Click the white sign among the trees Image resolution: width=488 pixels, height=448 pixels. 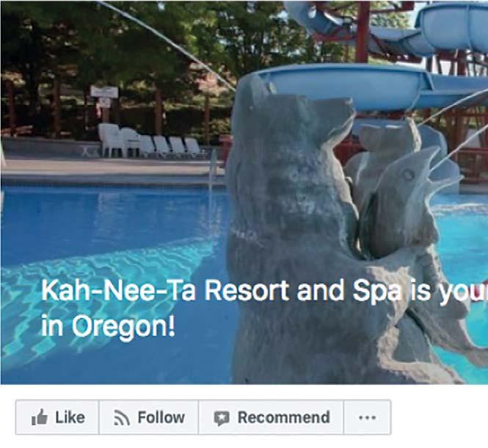click(x=104, y=92)
